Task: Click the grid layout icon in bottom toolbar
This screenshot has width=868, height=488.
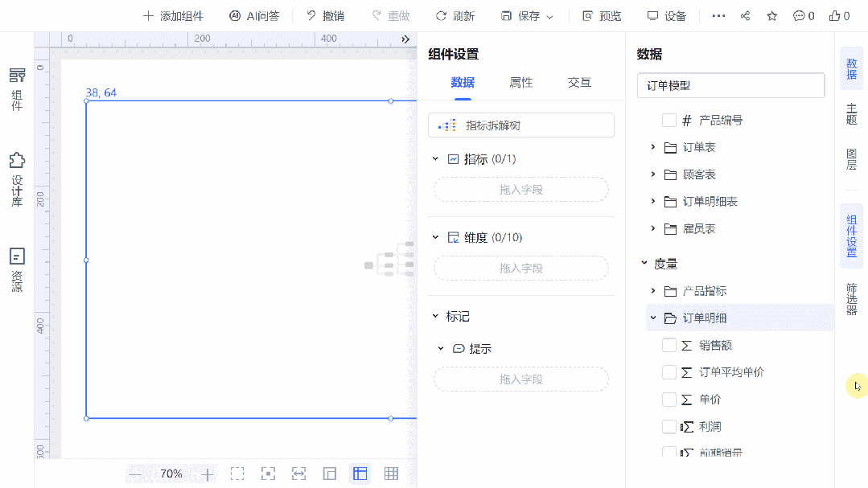Action: [390, 474]
